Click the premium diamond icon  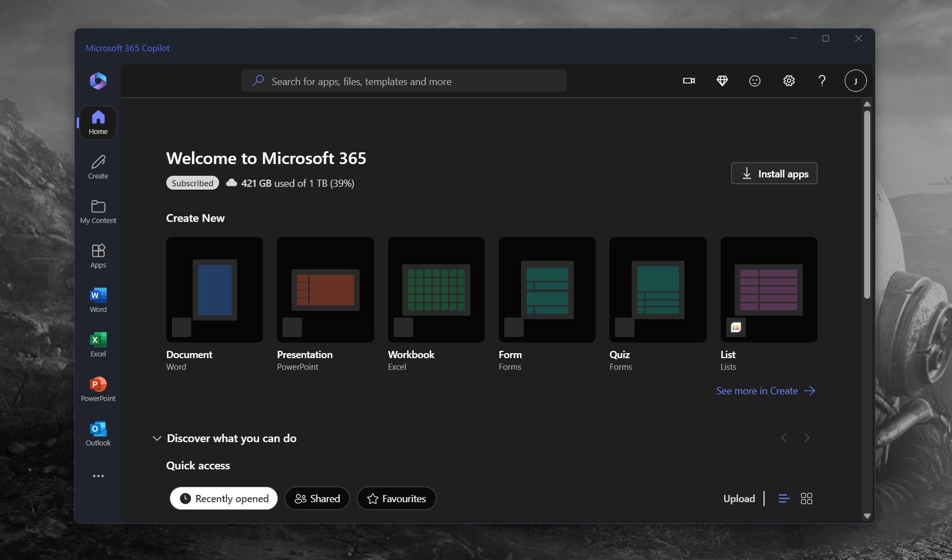tap(722, 81)
